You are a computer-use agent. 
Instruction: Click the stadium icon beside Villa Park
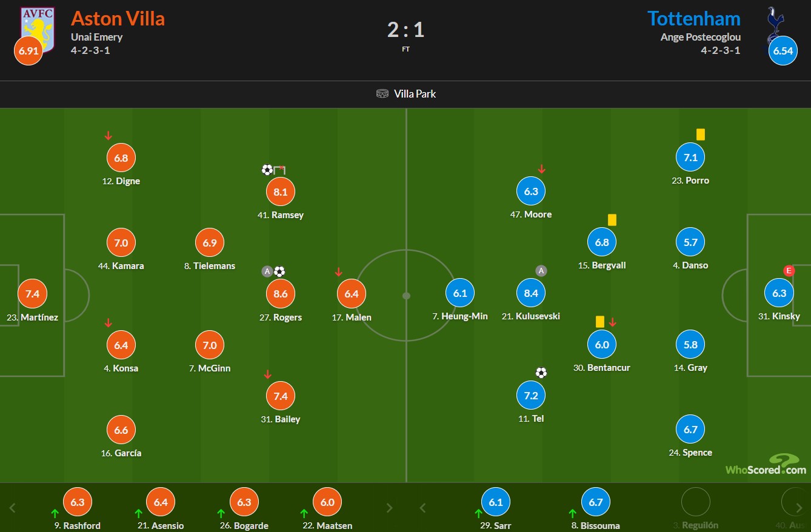(382, 94)
